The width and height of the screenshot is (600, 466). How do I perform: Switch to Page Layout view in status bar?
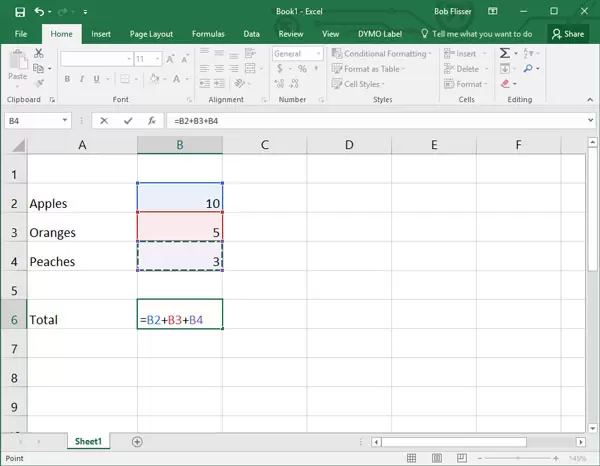tap(436, 457)
